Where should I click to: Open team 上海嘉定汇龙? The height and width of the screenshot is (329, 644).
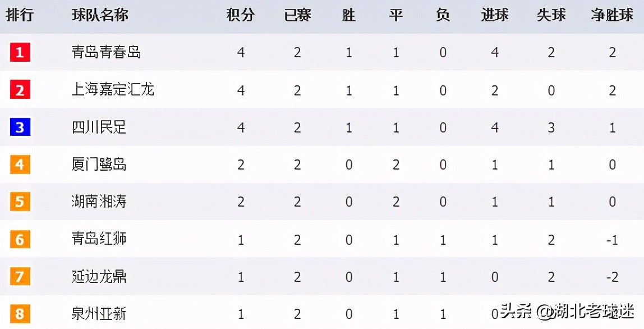(x=113, y=90)
